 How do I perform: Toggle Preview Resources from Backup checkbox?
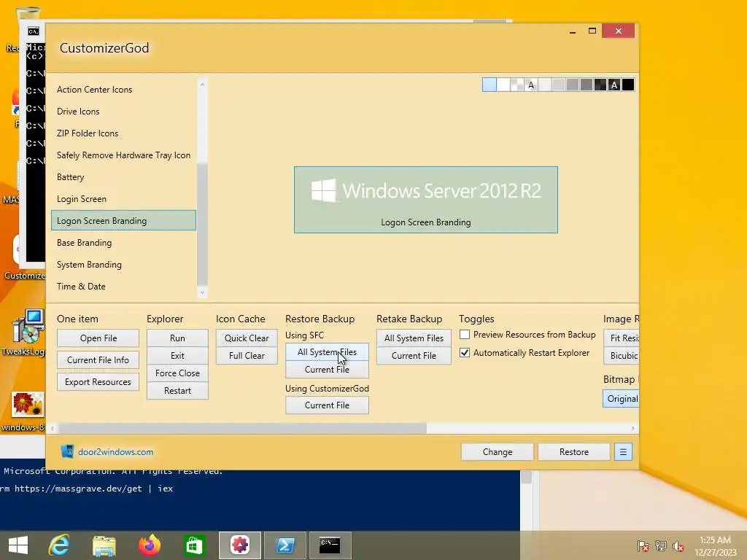465,334
